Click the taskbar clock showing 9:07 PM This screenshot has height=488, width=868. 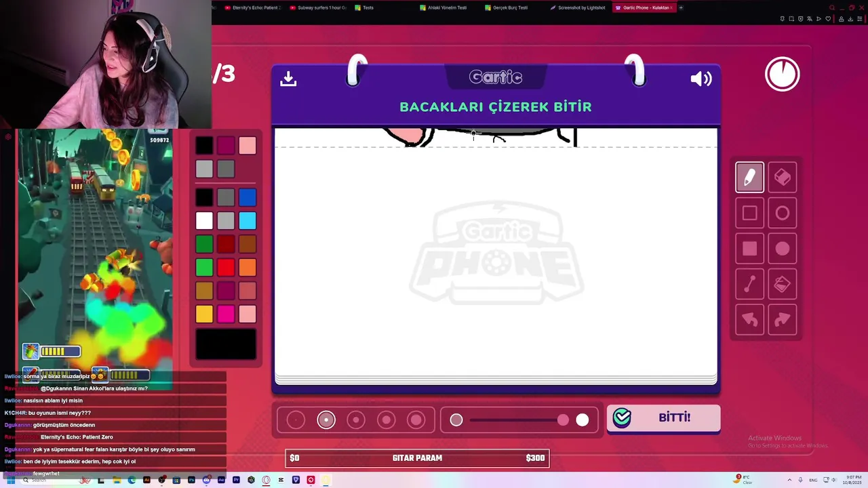click(x=852, y=480)
